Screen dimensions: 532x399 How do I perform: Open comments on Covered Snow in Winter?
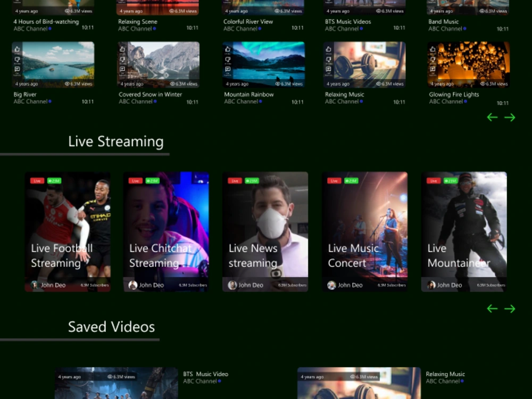click(x=122, y=70)
